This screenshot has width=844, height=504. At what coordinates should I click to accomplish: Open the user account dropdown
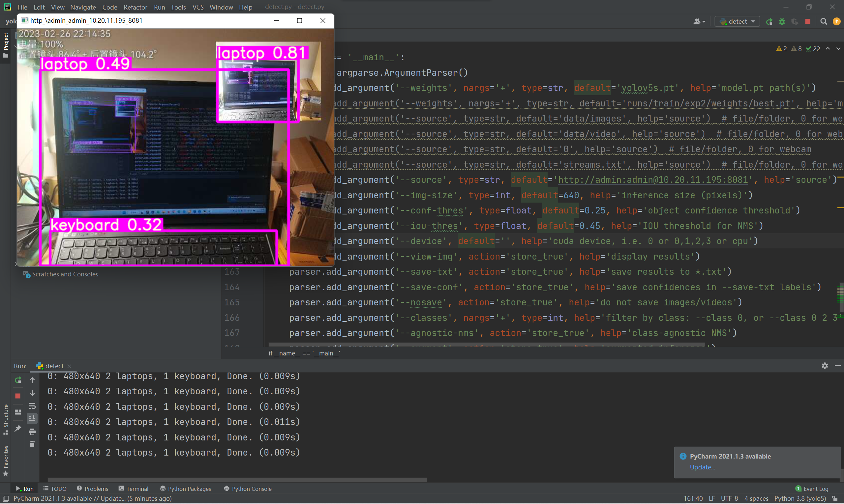699,22
